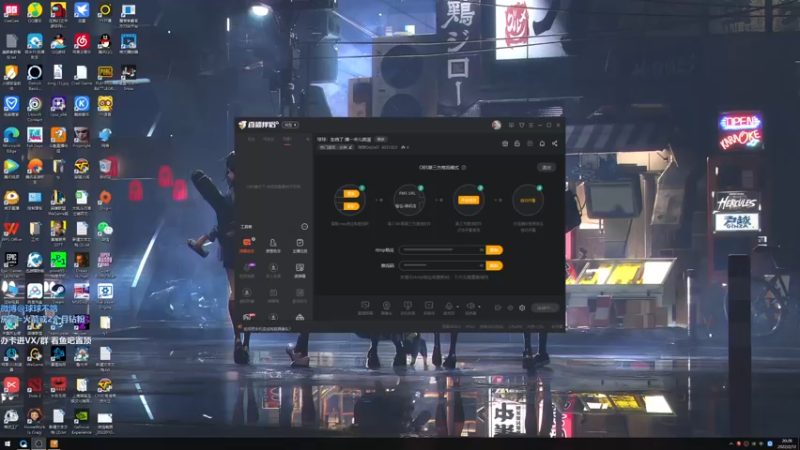Click the streaming status button at bottom right

pyautogui.click(x=544, y=308)
